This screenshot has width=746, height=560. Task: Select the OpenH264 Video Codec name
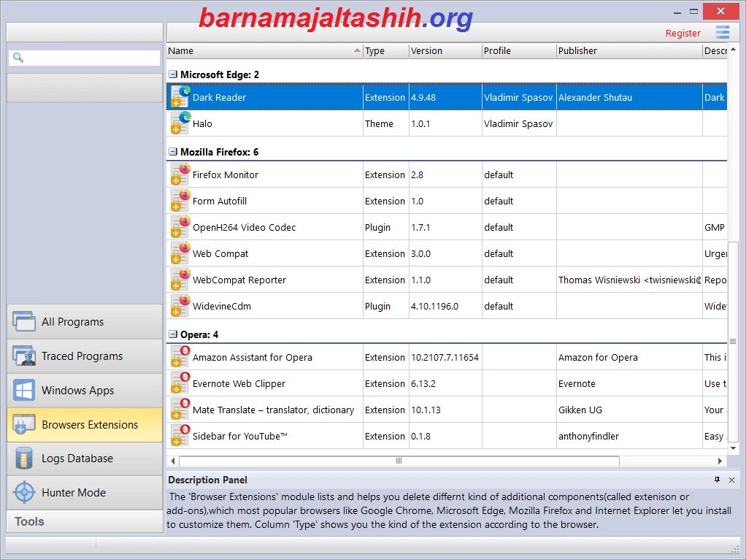point(244,227)
